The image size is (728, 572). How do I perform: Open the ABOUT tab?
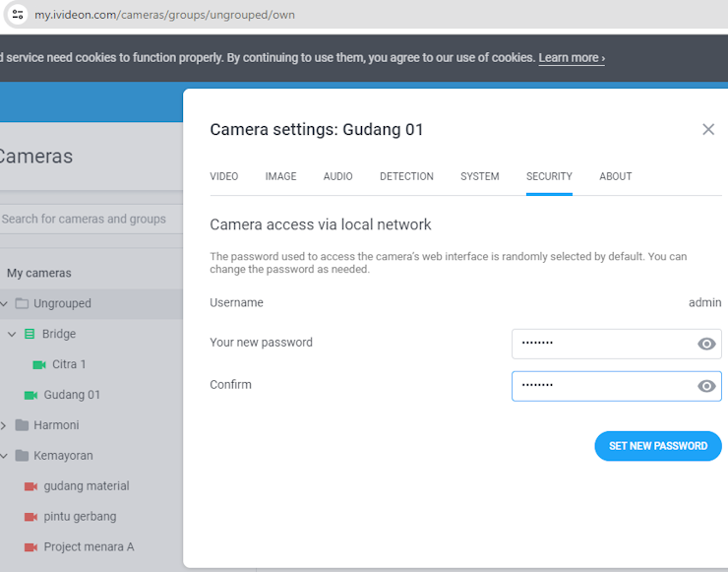(x=615, y=176)
